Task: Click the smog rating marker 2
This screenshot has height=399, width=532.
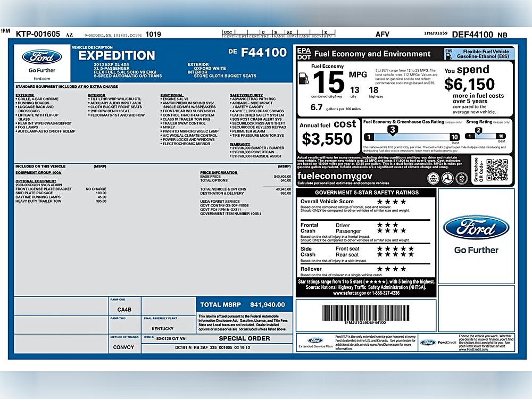Action: 478,130
